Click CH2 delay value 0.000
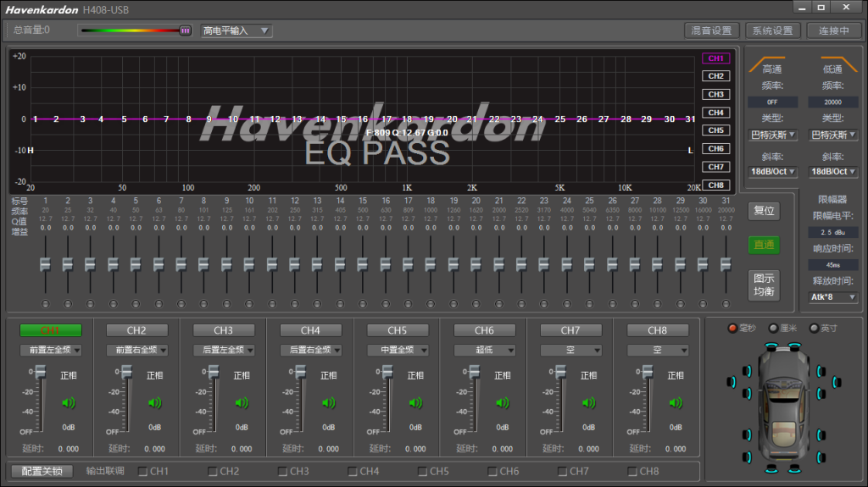The height and width of the screenshot is (487, 868). point(155,449)
